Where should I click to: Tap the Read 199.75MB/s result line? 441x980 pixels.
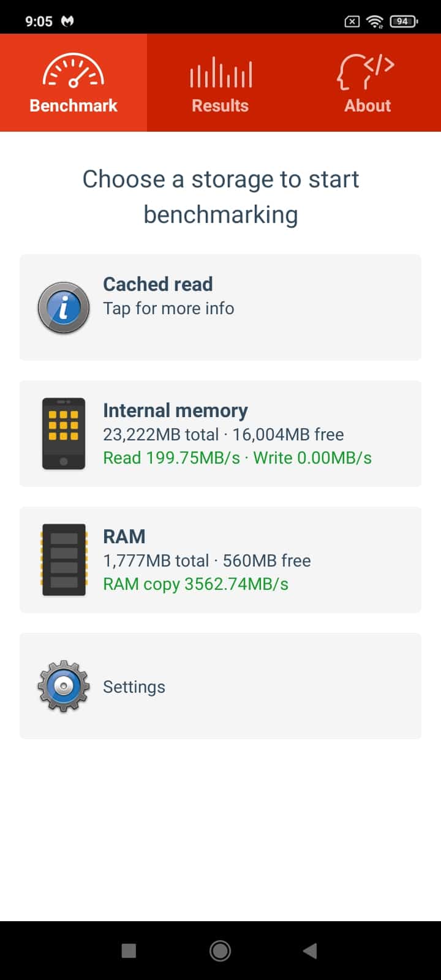(171, 458)
